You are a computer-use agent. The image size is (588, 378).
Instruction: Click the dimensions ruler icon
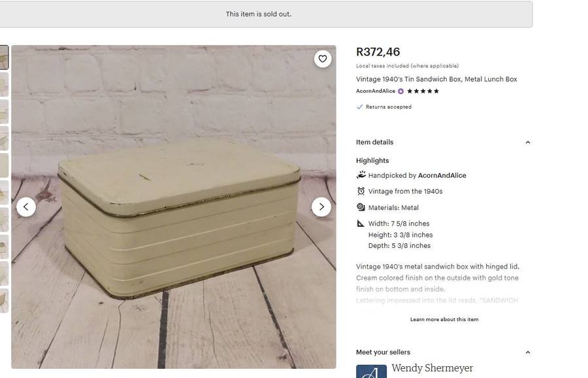point(361,224)
